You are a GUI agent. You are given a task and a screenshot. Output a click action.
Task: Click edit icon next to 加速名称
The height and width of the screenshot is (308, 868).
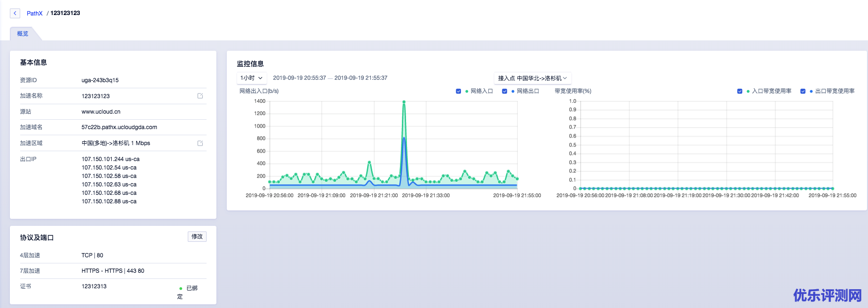pyautogui.click(x=200, y=96)
